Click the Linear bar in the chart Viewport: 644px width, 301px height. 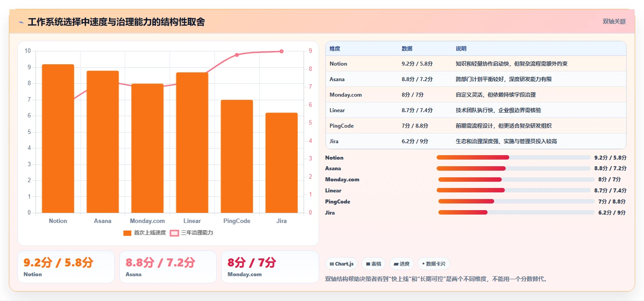click(x=192, y=142)
